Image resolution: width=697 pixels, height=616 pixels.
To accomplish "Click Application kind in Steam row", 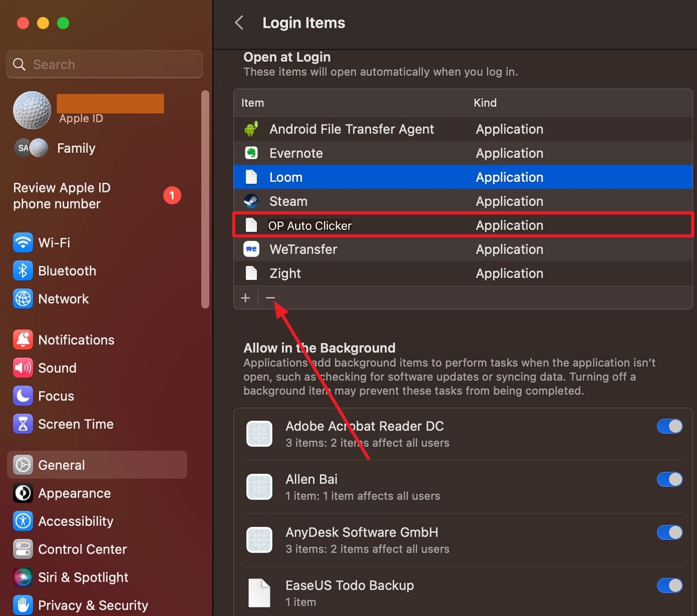I will pyautogui.click(x=509, y=202).
